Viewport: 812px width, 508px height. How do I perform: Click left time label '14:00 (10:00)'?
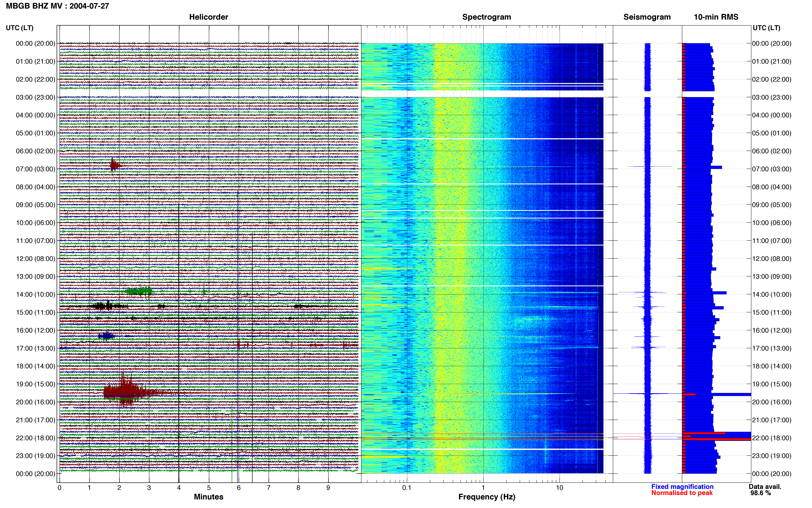pos(36,294)
